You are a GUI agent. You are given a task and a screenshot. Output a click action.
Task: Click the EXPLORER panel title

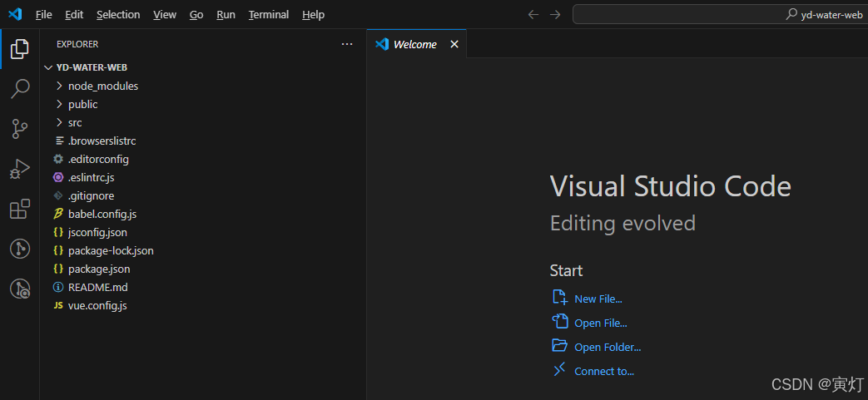(x=77, y=44)
